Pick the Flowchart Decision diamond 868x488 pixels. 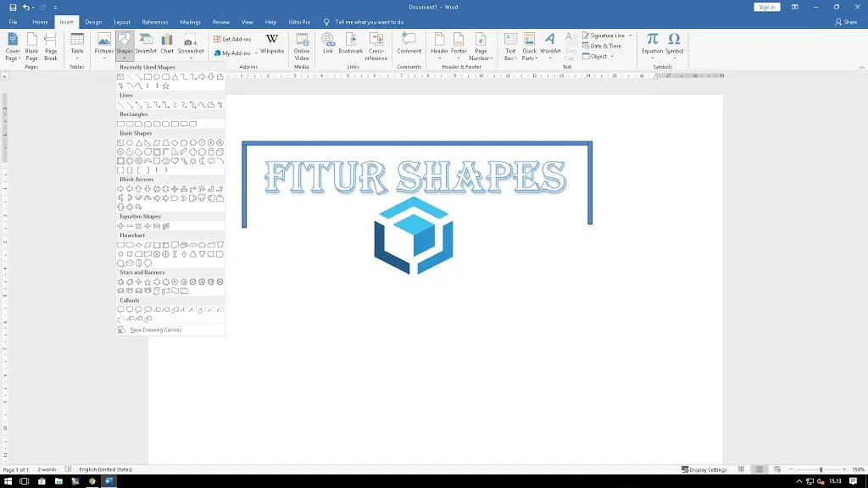(x=139, y=245)
